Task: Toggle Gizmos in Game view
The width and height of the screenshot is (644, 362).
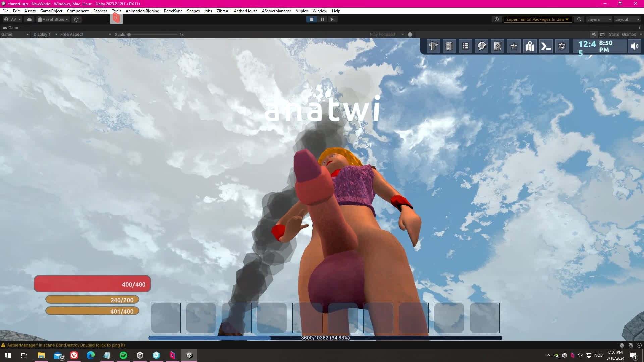Action: [x=629, y=34]
